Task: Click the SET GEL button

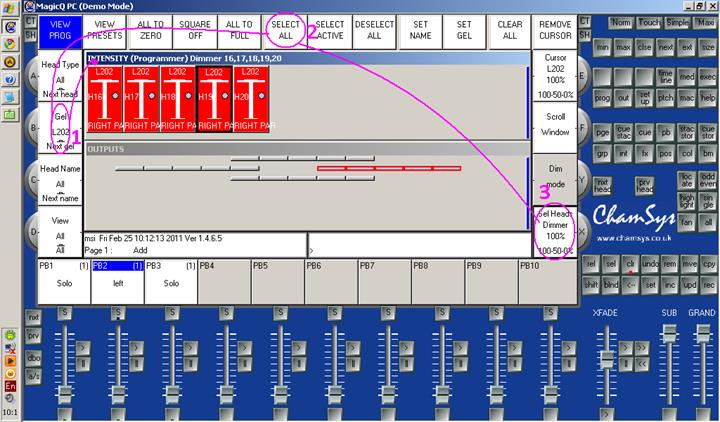Action: click(x=464, y=32)
